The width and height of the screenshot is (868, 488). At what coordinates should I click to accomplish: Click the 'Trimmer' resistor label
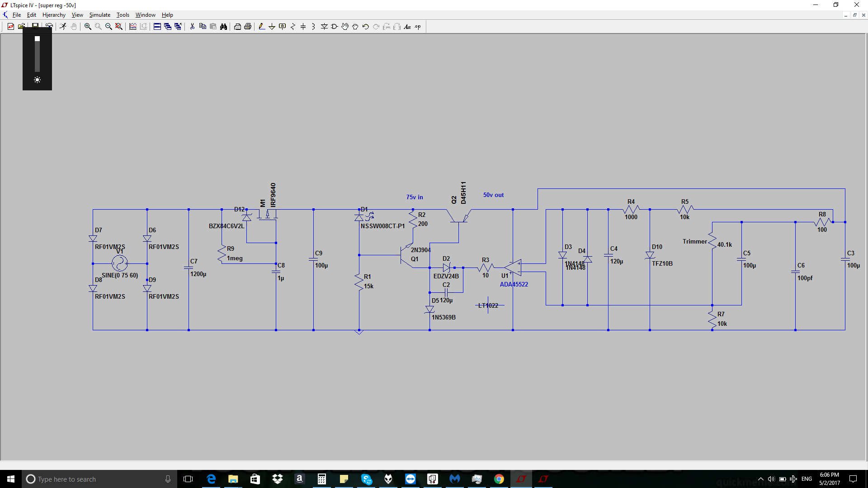tap(695, 241)
